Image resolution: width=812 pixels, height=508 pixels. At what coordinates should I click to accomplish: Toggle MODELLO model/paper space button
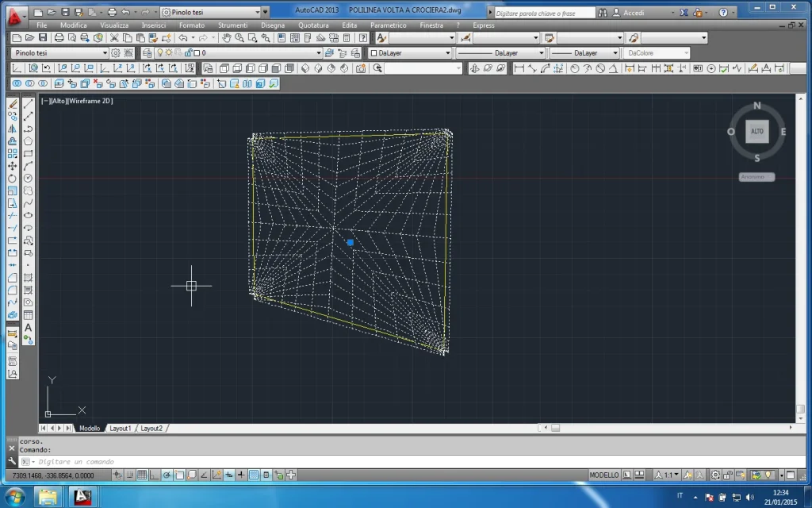[604, 475]
